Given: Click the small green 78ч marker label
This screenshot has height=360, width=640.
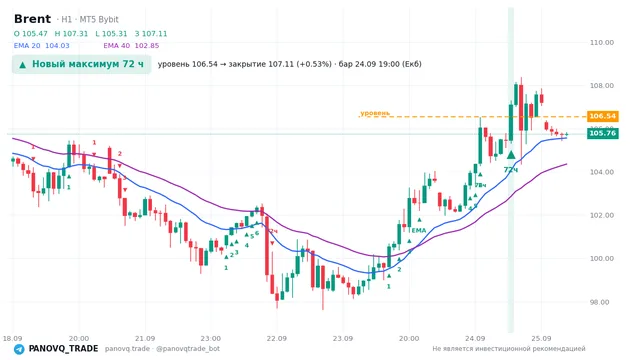Looking at the screenshot, I should (x=480, y=185).
